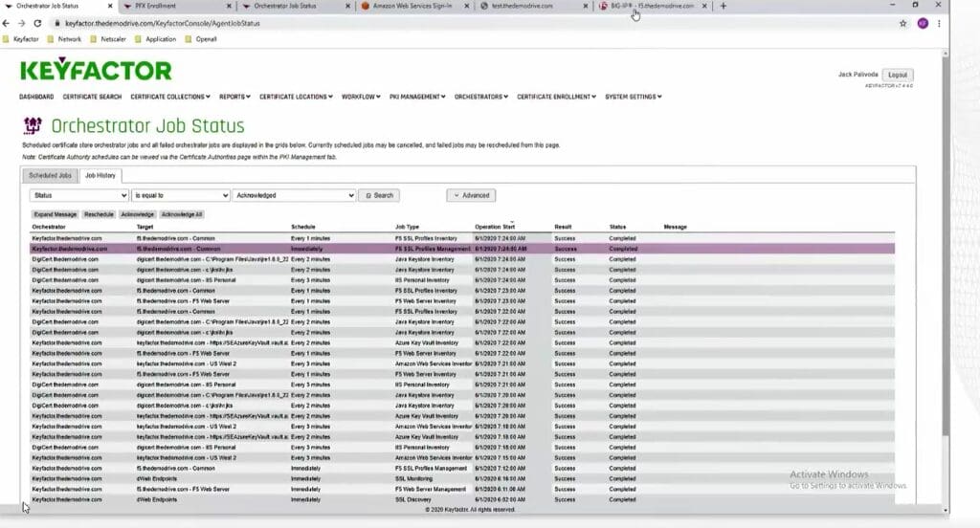Open Certificate Search menu item
The height and width of the screenshot is (528, 980).
click(92, 97)
